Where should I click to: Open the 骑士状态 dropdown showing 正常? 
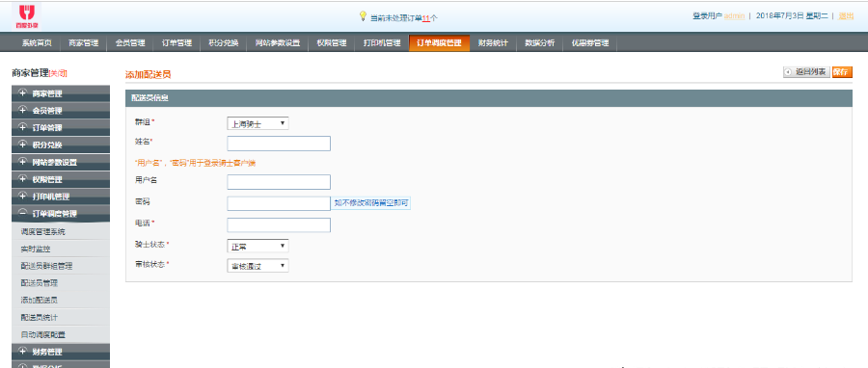click(x=258, y=246)
